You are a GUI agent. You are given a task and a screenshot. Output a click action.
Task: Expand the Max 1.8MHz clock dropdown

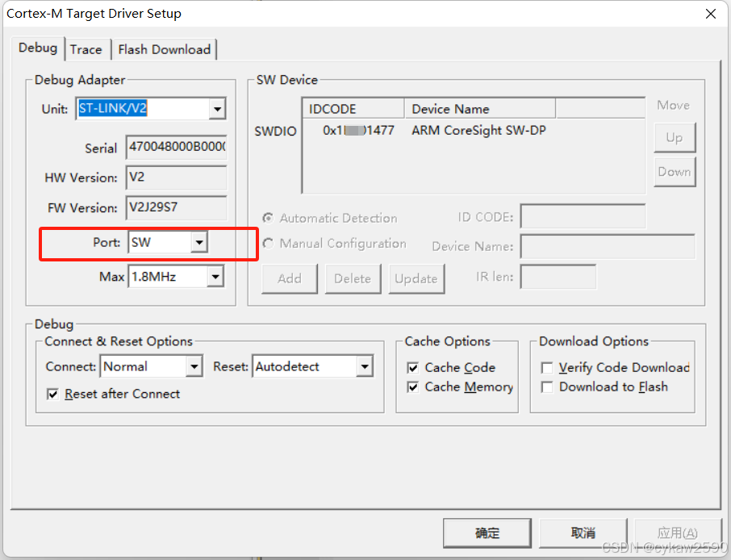[215, 277]
